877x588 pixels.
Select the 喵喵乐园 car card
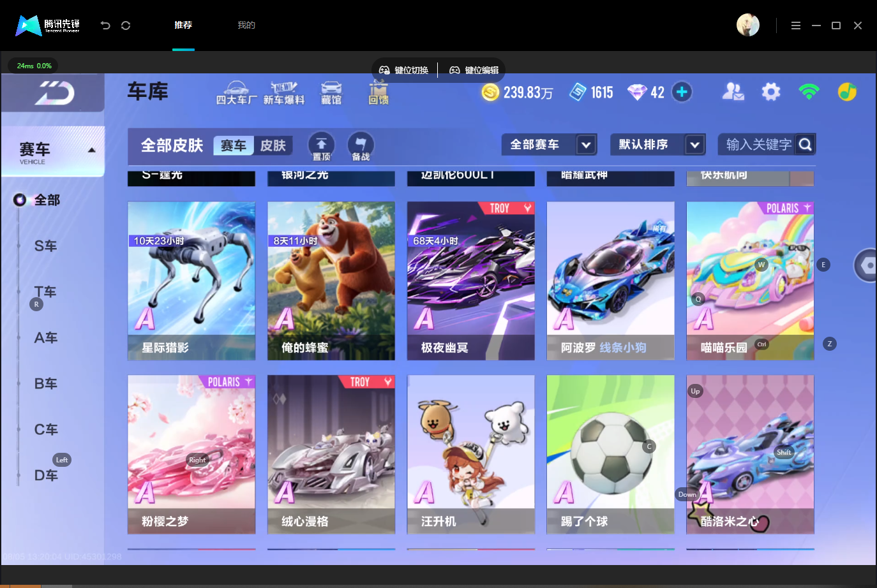[x=751, y=281]
